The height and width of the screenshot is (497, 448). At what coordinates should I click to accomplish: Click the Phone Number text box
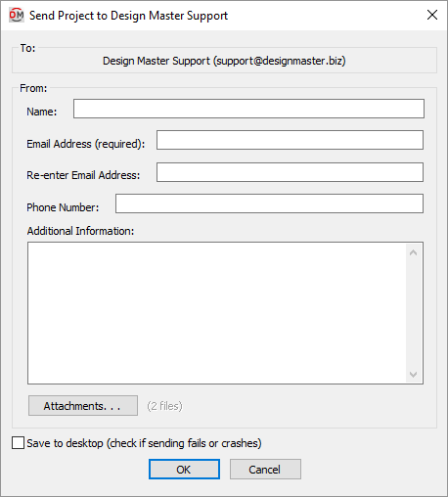point(269,203)
